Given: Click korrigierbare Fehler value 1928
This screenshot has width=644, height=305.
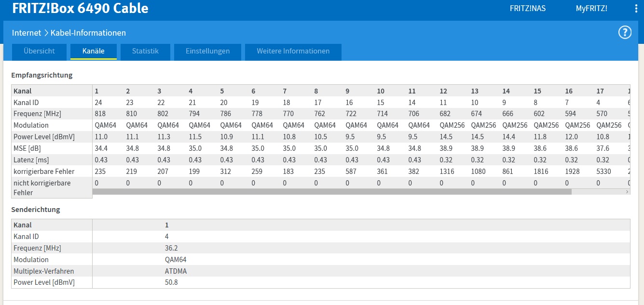Looking at the screenshot, I should pyautogui.click(x=573, y=172).
